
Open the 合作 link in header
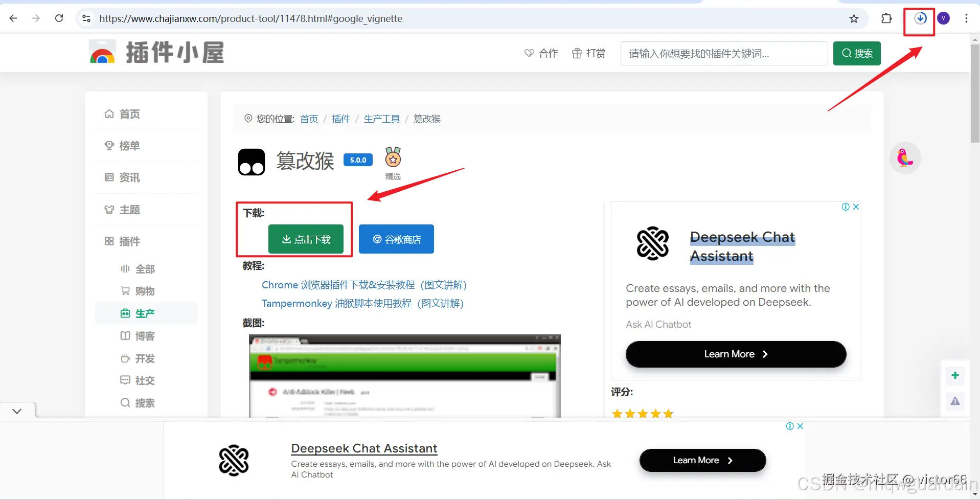541,53
